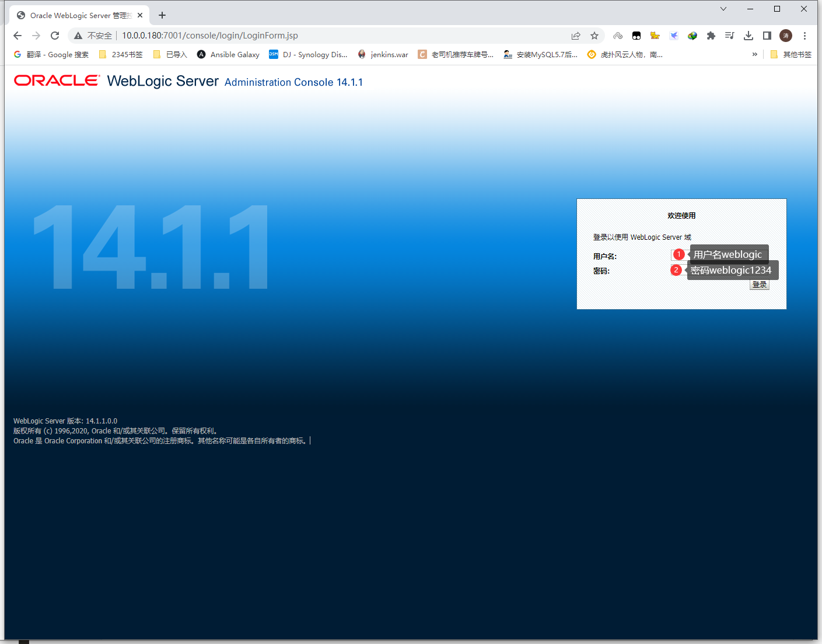Click the Oracle Corporation 注册商标 trademark line

point(160,441)
